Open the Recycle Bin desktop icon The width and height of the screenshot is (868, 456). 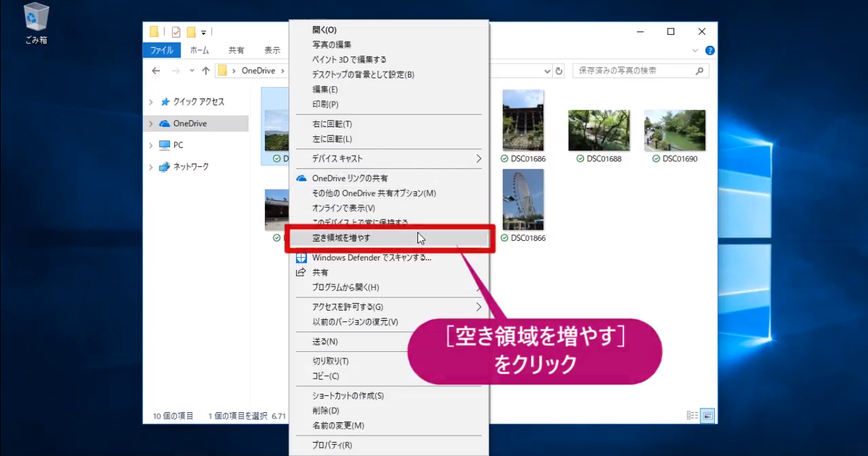pyautogui.click(x=36, y=24)
